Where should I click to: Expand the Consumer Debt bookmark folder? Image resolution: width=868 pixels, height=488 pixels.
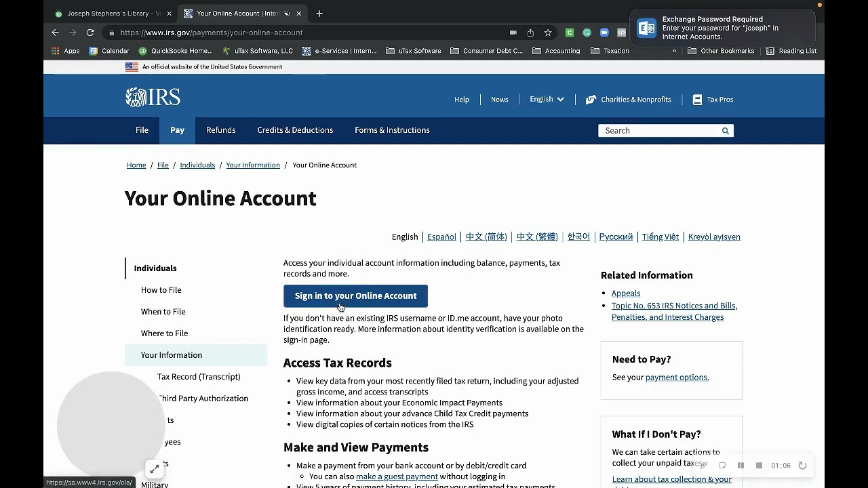tap(487, 51)
